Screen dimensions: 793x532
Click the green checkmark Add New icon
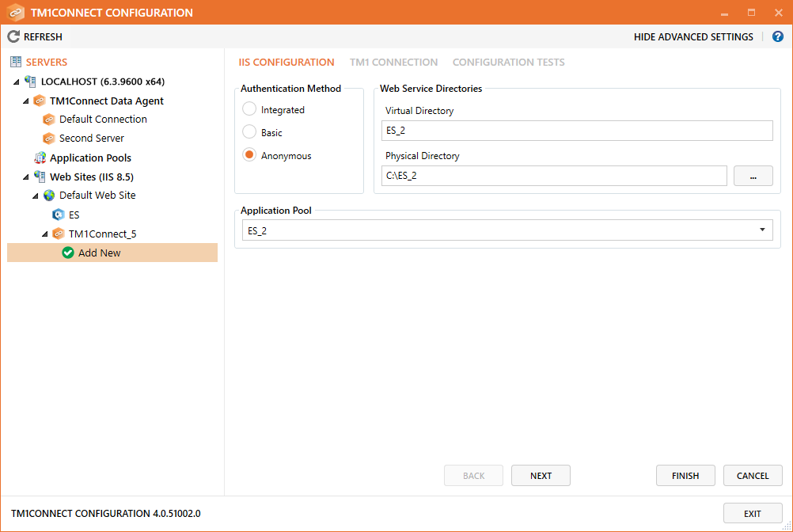(x=68, y=253)
